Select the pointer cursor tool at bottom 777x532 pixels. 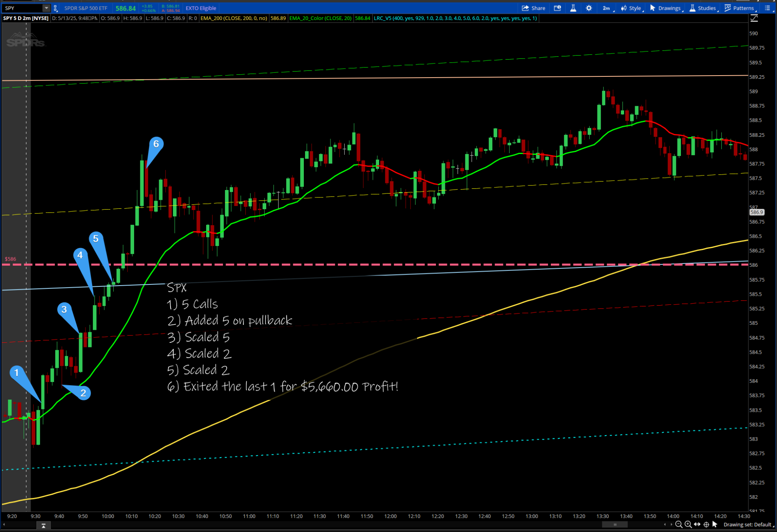tap(715, 524)
